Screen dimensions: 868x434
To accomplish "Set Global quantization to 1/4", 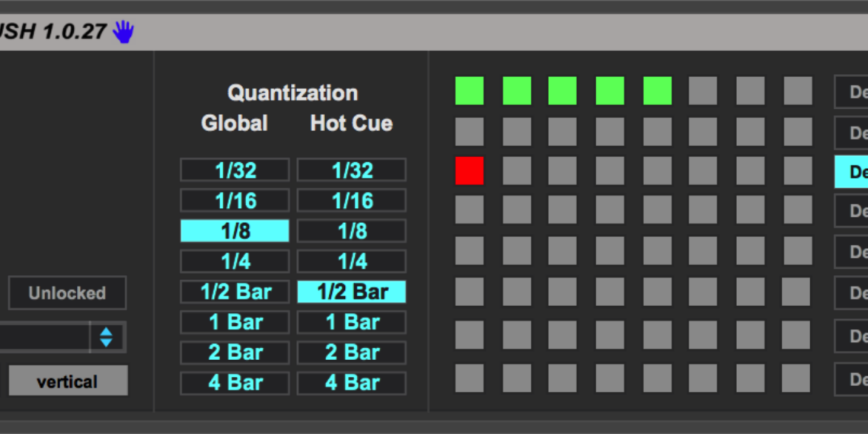I will pos(235,261).
